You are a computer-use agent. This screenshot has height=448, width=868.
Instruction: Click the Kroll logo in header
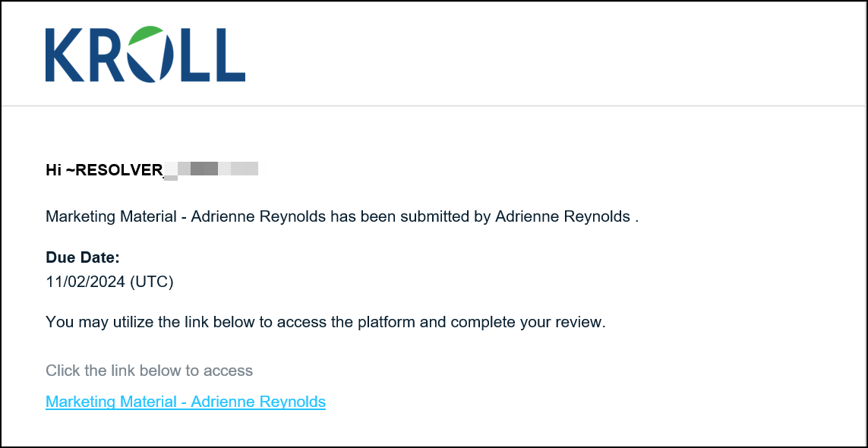pos(145,55)
